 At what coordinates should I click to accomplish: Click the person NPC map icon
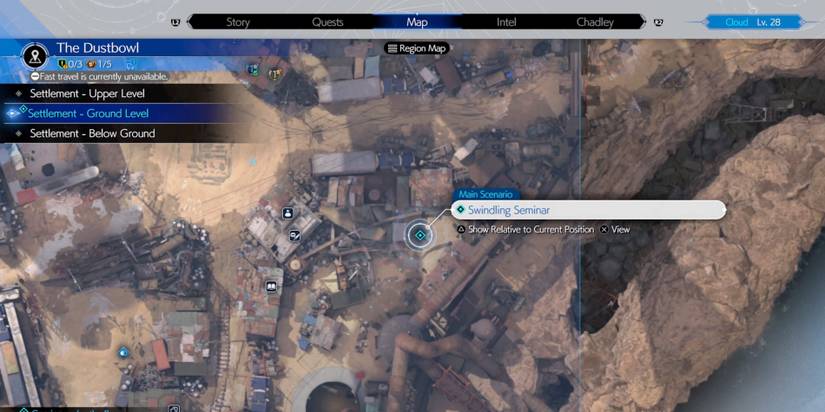(288, 213)
